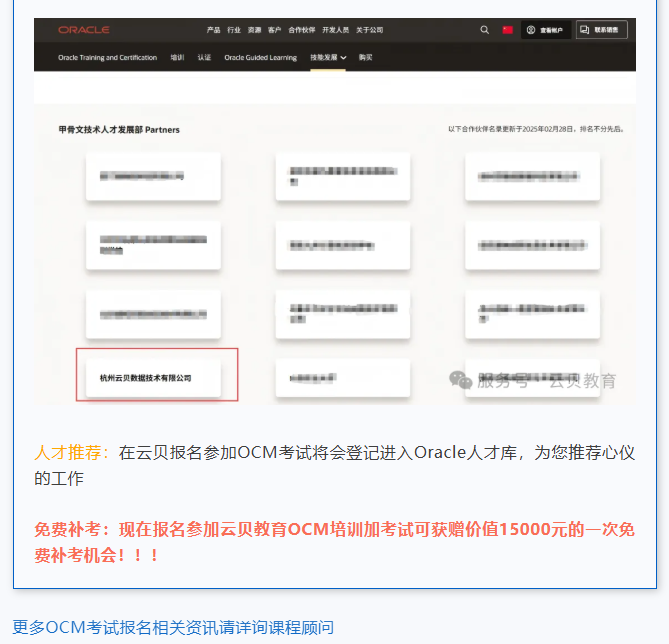Open the 资源 menu item
The height and width of the screenshot is (644, 669).
pyautogui.click(x=254, y=30)
